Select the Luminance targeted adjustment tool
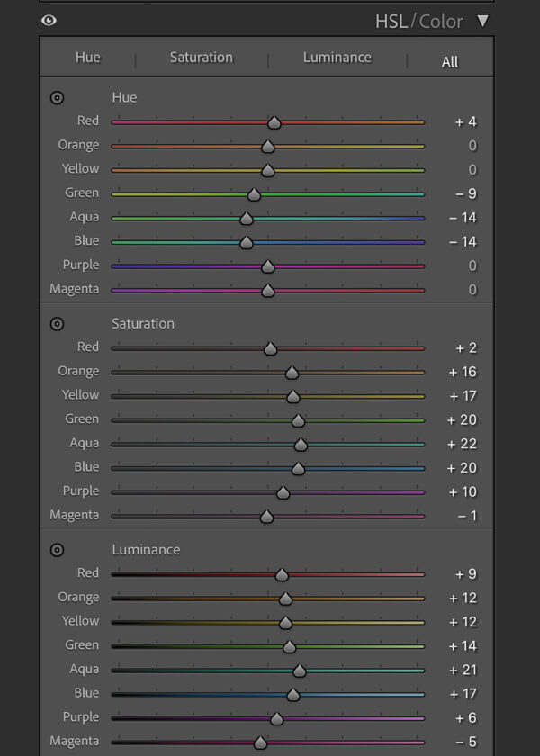 (57, 550)
